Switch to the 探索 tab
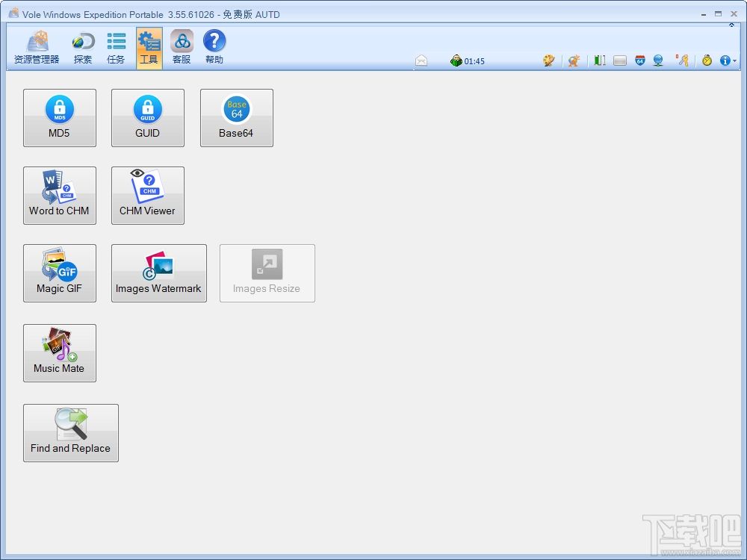The height and width of the screenshot is (560, 747). click(x=83, y=48)
